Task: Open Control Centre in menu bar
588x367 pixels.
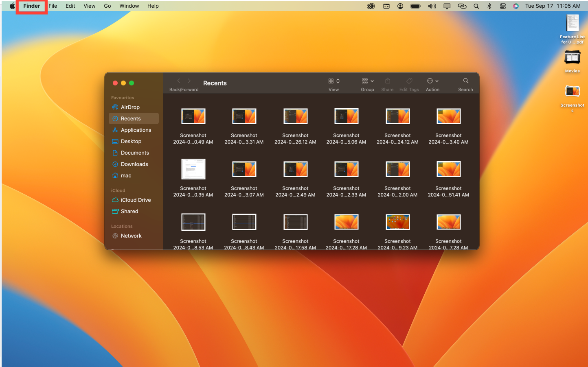Action: click(x=503, y=6)
